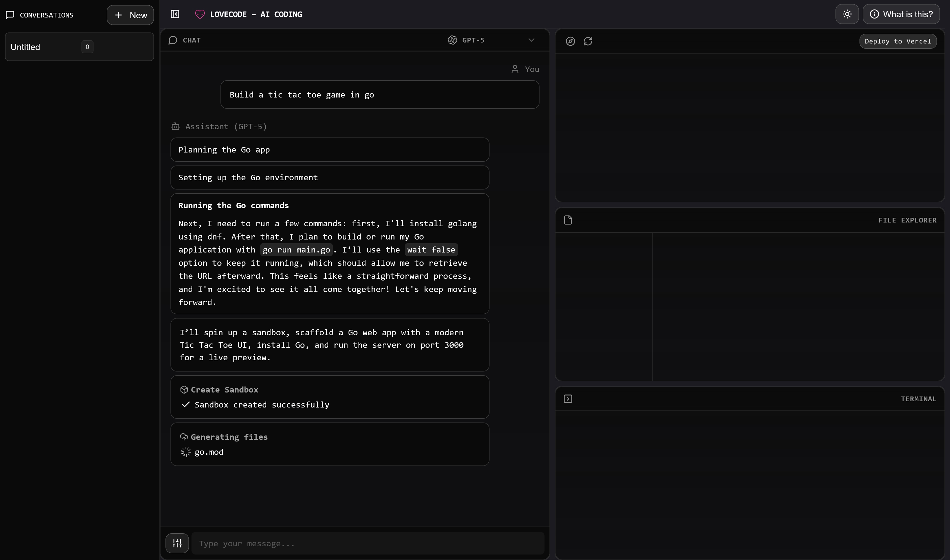This screenshot has height=560, width=950.
Task: Expand 'Planning the Go app' step
Action: [330, 150]
